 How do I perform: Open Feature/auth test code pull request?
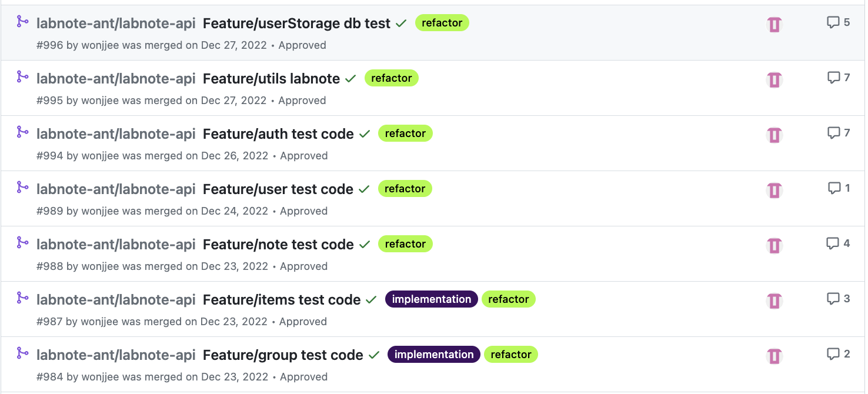coord(278,134)
